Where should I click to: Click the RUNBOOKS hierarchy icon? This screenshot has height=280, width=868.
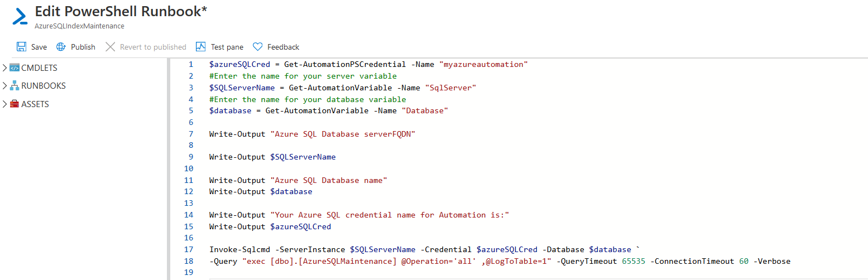point(15,86)
